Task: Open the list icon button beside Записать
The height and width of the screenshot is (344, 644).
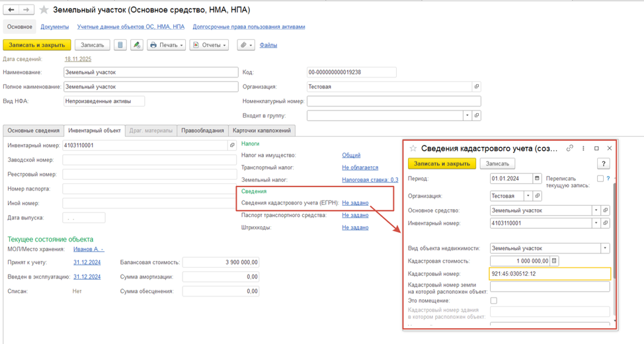Action: (120, 45)
